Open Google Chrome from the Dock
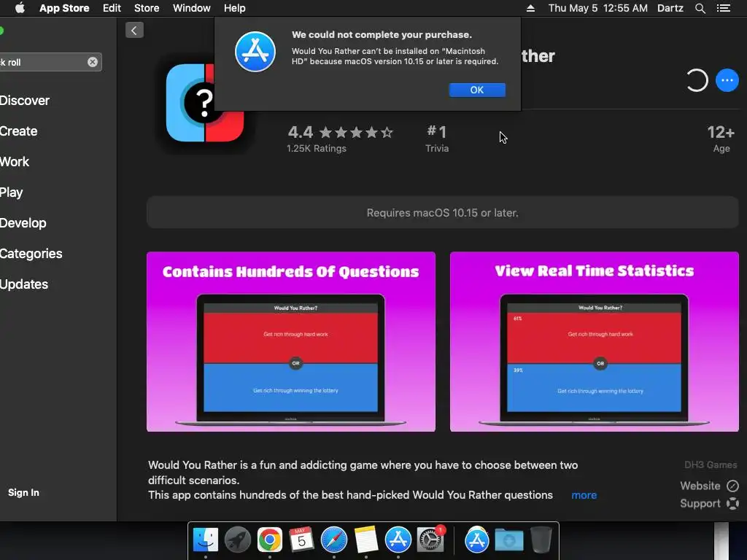The width and height of the screenshot is (747, 560). pyautogui.click(x=270, y=540)
